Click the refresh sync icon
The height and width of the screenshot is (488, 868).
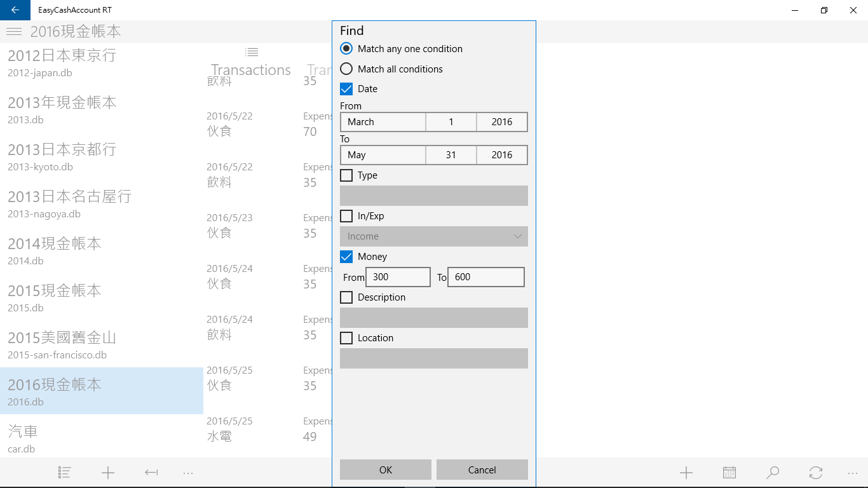click(x=816, y=473)
